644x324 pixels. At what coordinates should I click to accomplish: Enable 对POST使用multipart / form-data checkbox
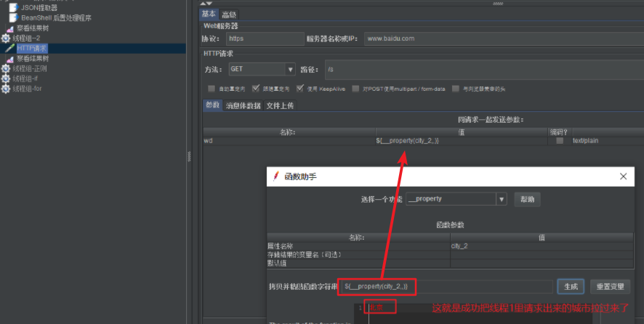355,89
